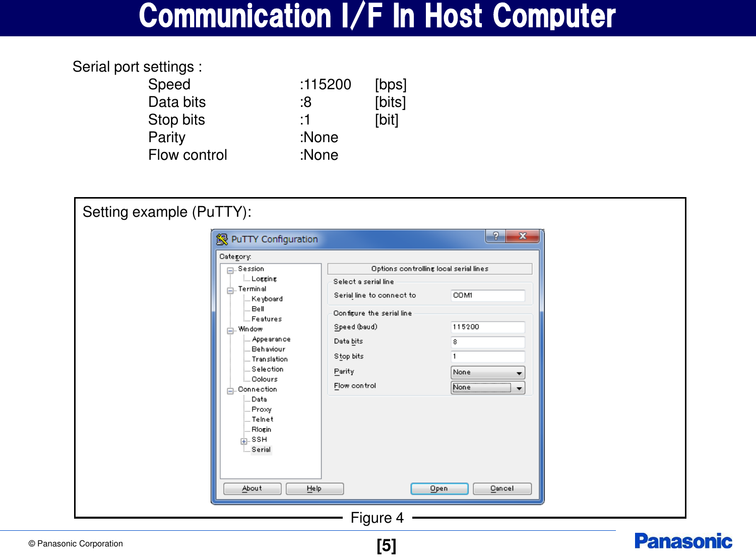Click the PuTTY Configuration title bar icon
The width and height of the screenshot is (756, 558).
click(x=222, y=239)
